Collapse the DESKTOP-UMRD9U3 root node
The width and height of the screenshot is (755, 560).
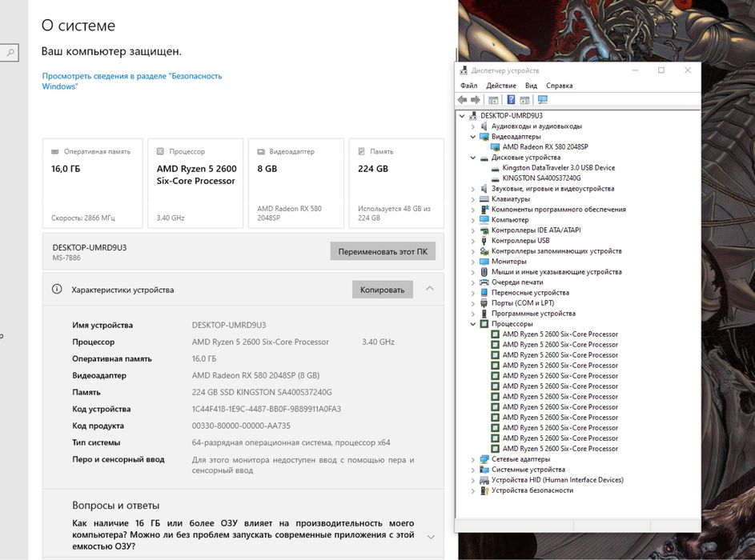462,116
